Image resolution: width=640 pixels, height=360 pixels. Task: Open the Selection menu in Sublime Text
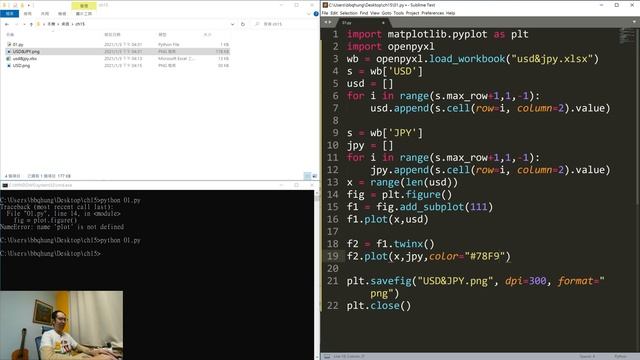349,13
